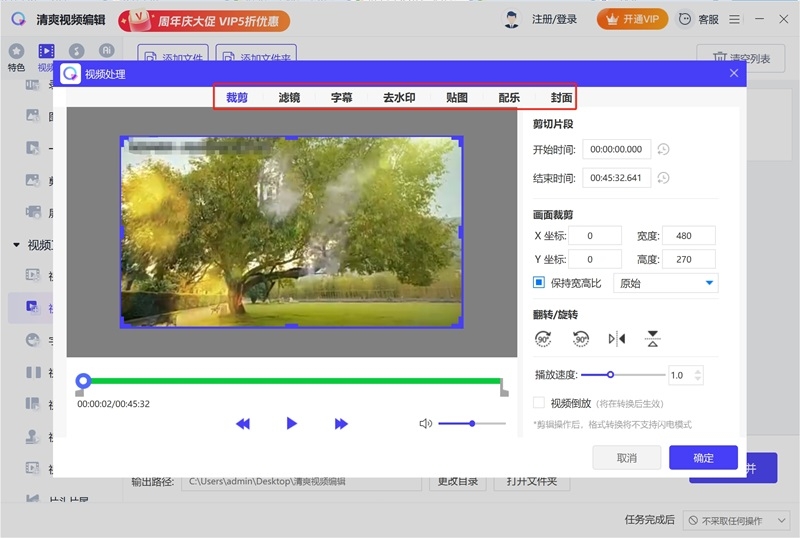Collapse the 视频 tree section arrow
This screenshot has width=800, height=538.
pos(16,245)
